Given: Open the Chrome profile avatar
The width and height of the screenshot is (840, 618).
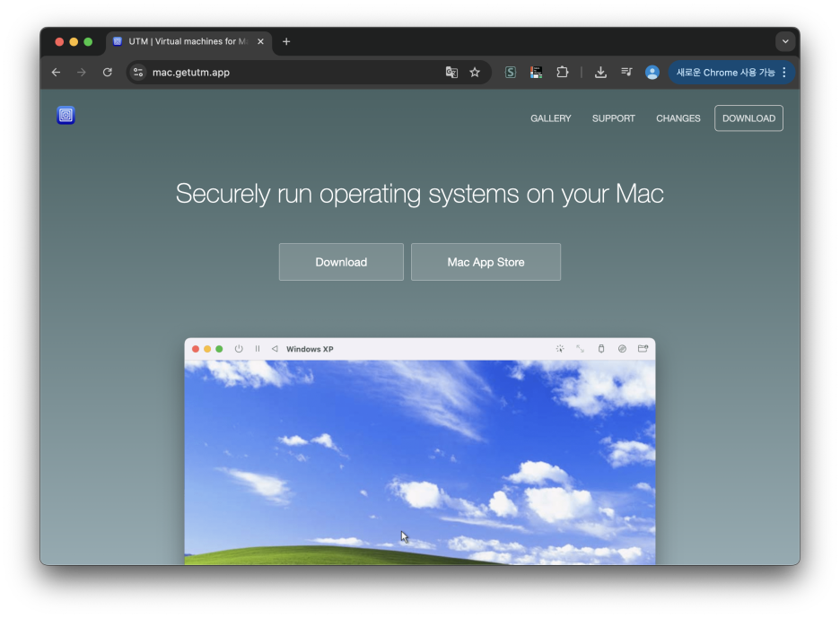Looking at the screenshot, I should (652, 73).
